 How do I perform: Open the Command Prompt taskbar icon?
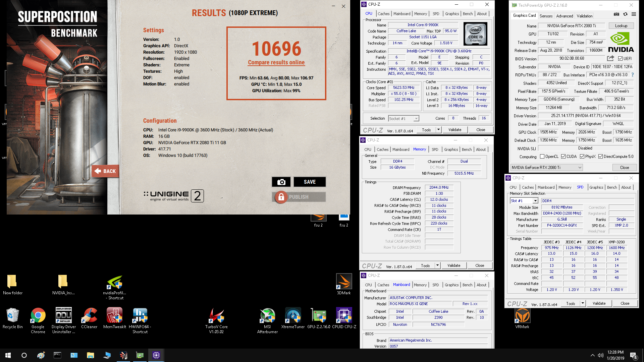pos(57,355)
